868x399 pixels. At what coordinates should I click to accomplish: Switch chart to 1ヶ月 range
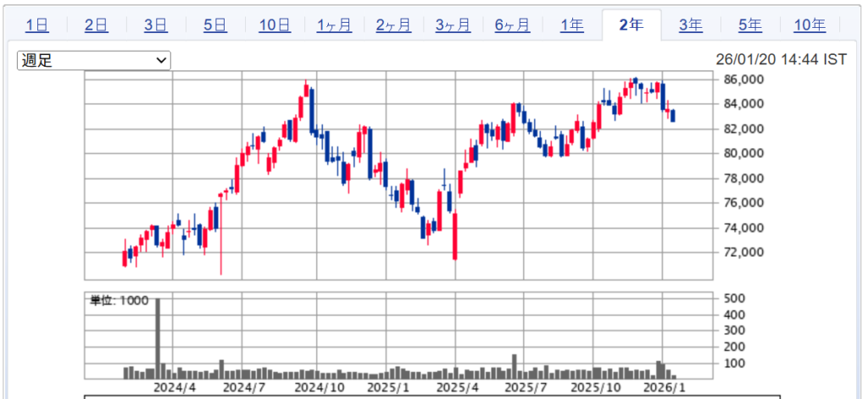pos(334,25)
